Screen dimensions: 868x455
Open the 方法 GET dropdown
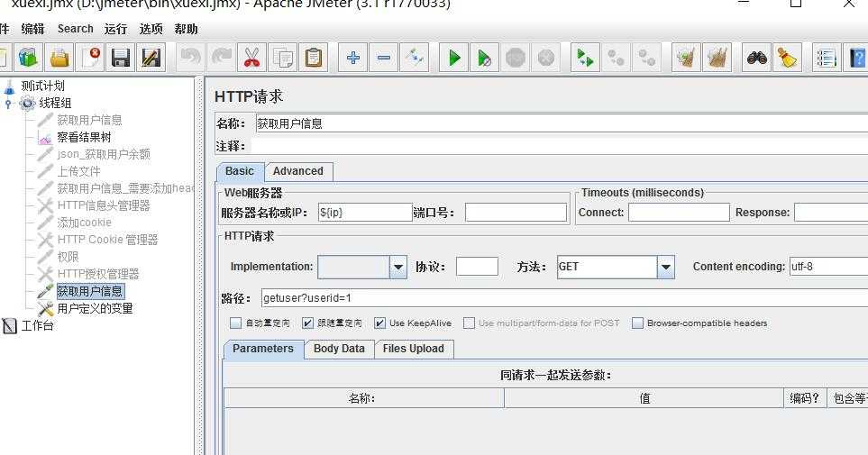pos(665,268)
